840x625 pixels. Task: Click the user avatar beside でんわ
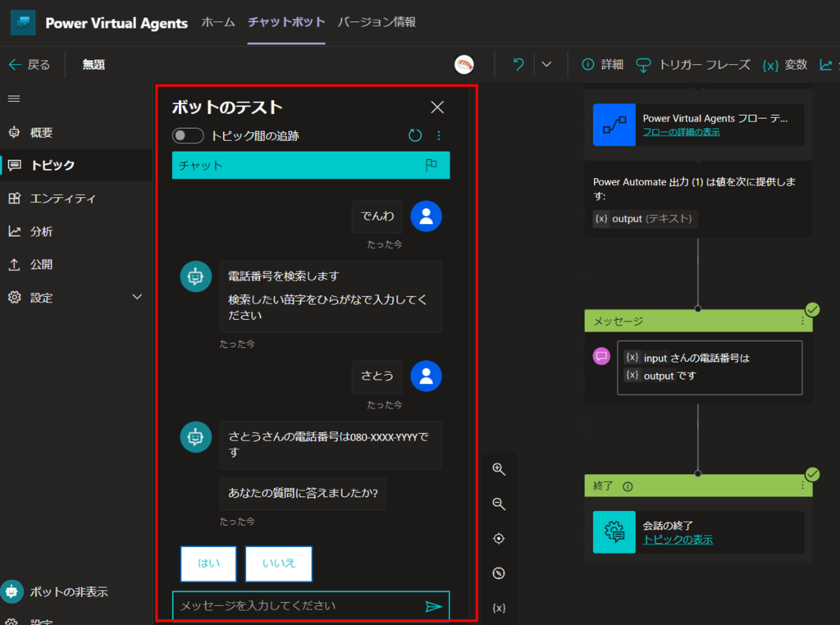pyautogui.click(x=426, y=217)
